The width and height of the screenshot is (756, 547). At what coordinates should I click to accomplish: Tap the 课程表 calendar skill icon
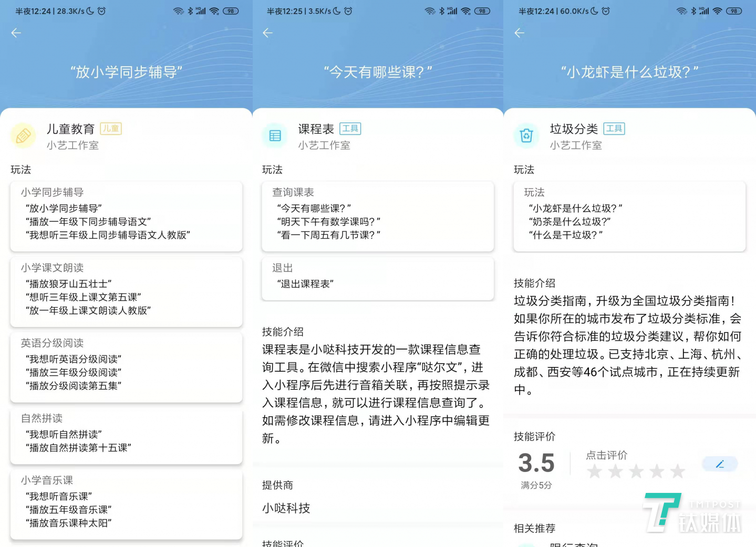pos(275,136)
